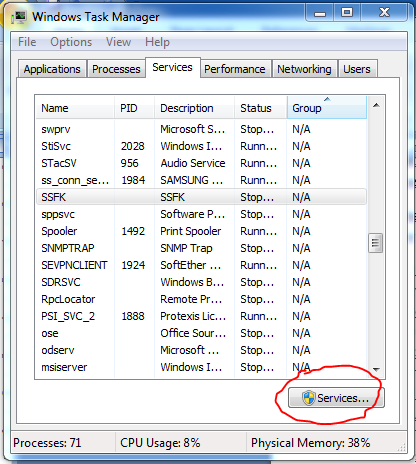Click the vertical scrollbar thumb
Screen dimensions: 416x464
click(376, 243)
